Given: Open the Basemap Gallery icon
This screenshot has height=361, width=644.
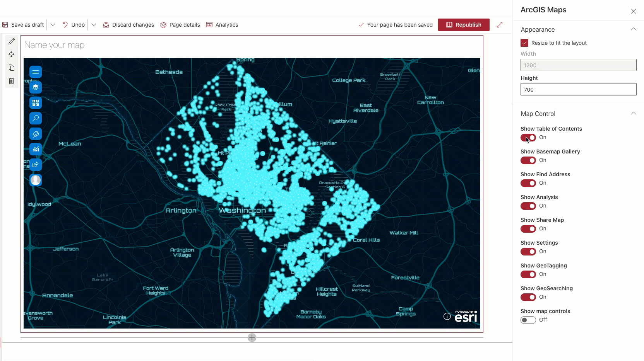Looking at the screenshot, I should (35, 103).
